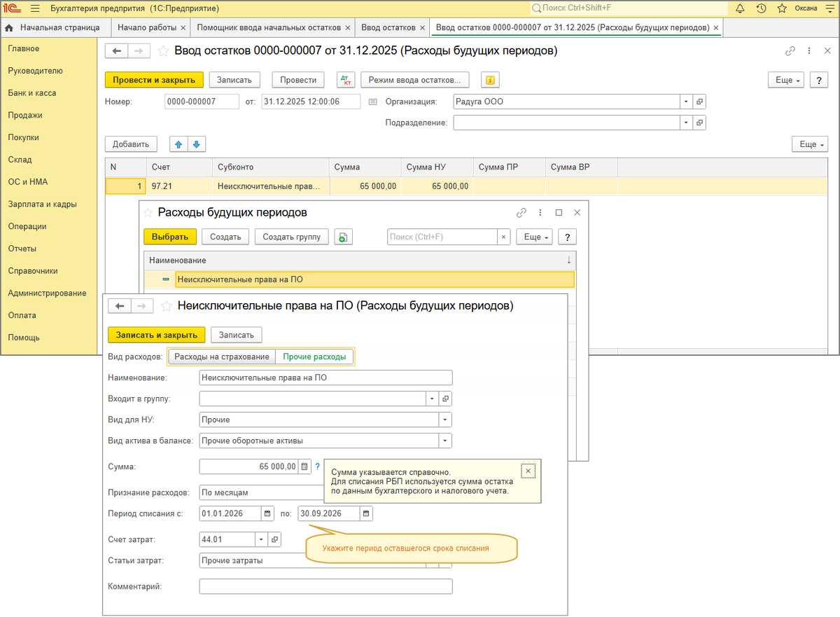The width and height of the screenshot is (840, 617).
Task: Switch to Помощник ввода начальных остатков tab
Action: [269, 28]
